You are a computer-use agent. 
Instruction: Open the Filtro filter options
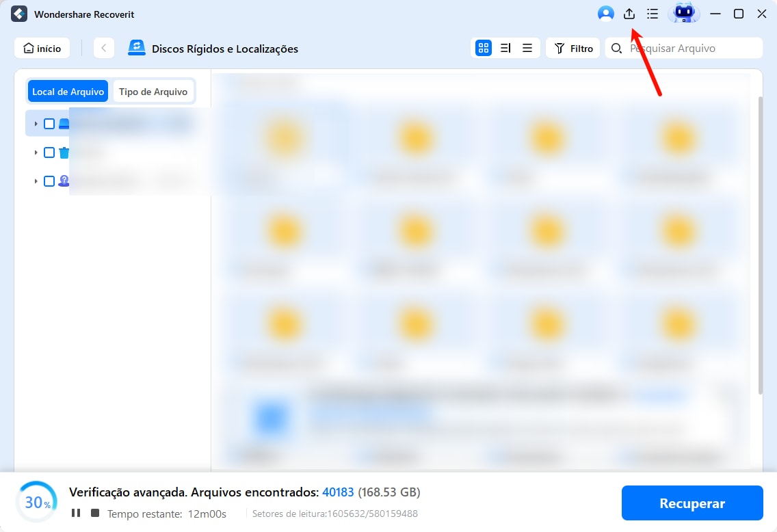573,48
